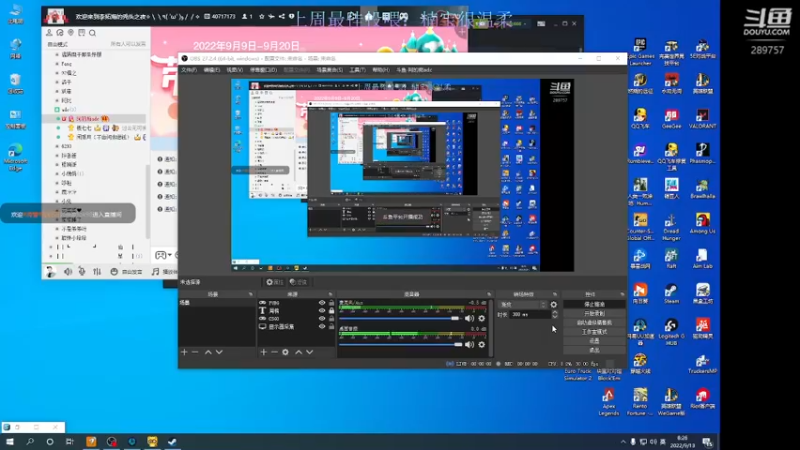Add a new scene with plus icon
This screenshot has width=800, height=450.
click(x=184, y=352)
